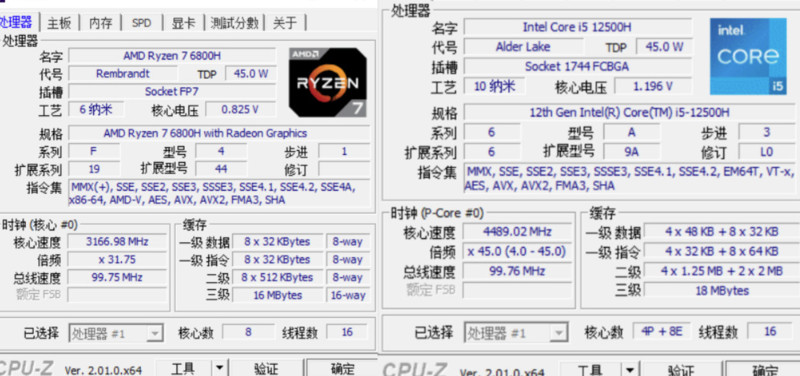
Task: Click the 验证 button in right window
Action: [680, 370]
